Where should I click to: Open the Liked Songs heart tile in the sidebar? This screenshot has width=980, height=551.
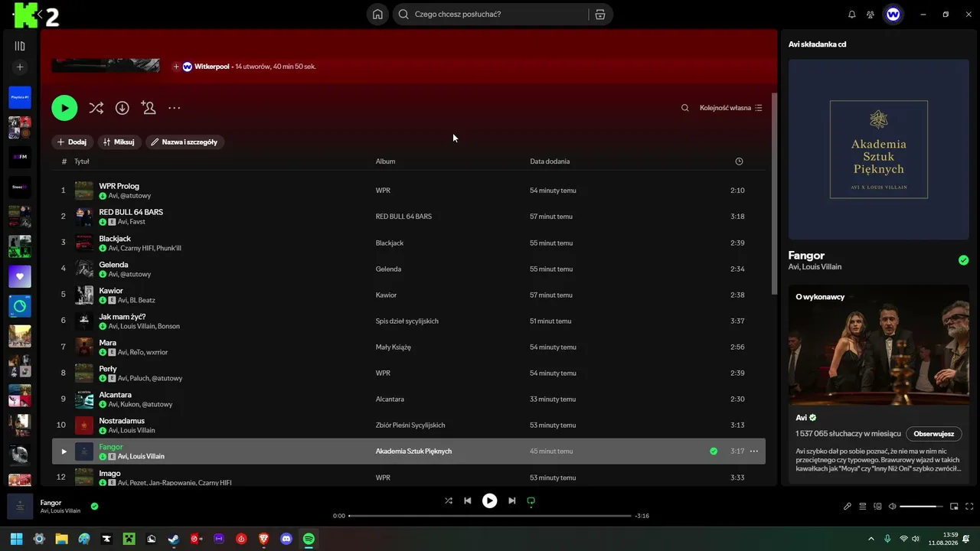click(20, 276)
